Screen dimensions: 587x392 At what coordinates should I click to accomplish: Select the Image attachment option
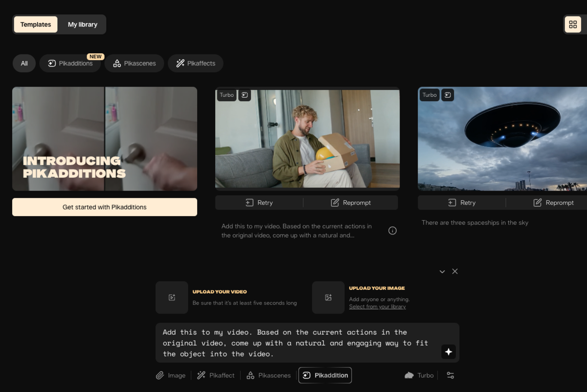[x=171, y=375]
